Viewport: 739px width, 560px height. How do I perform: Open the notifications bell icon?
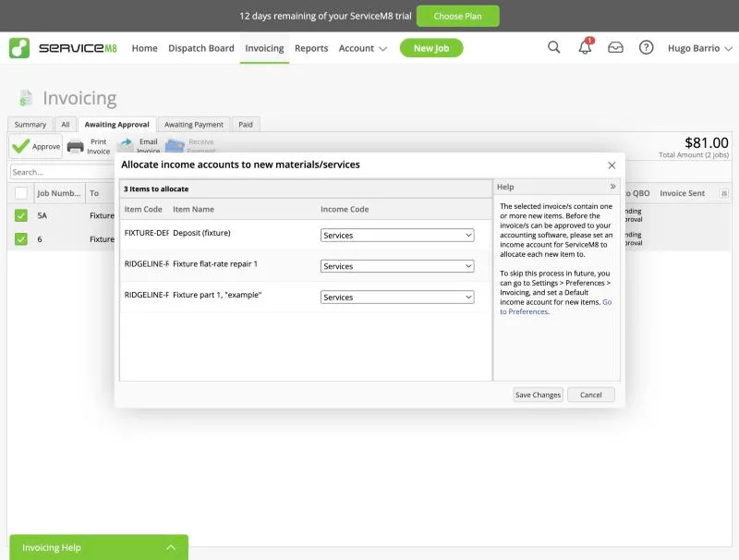point(585,48)
